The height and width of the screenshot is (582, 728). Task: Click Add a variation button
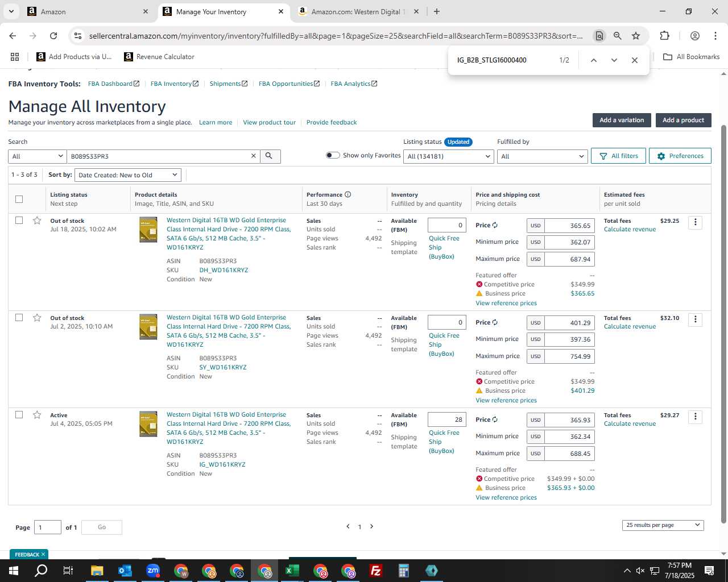coord(622,120)
